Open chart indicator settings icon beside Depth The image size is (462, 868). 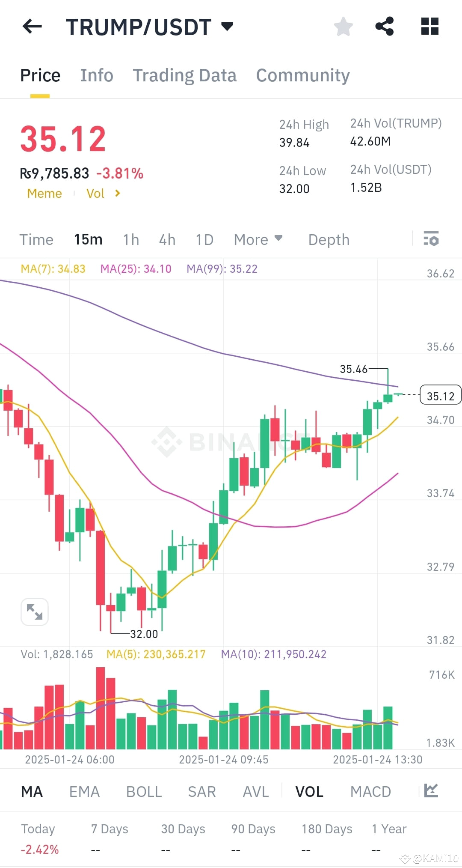coord(431,239)
